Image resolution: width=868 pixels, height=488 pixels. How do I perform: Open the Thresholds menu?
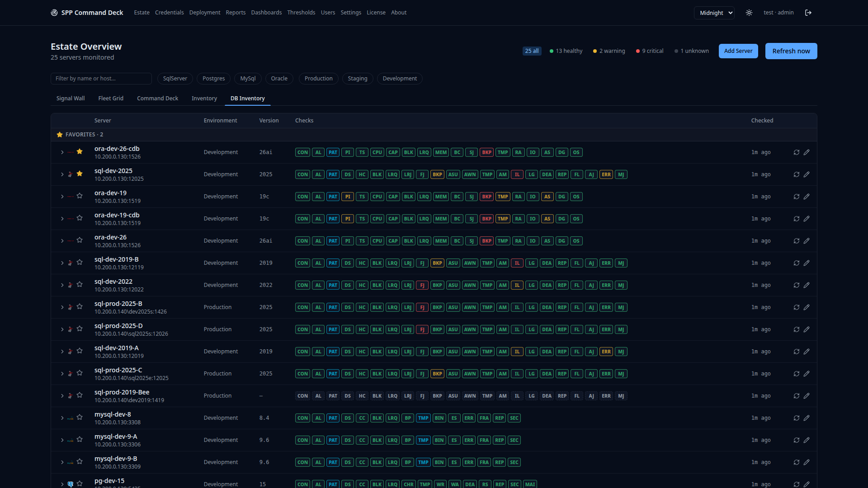click(301, 13)
